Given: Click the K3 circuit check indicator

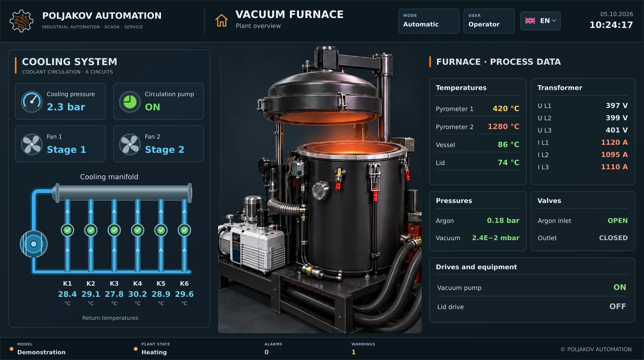Looking at the screenshot, I should click(x=114, y=230).
